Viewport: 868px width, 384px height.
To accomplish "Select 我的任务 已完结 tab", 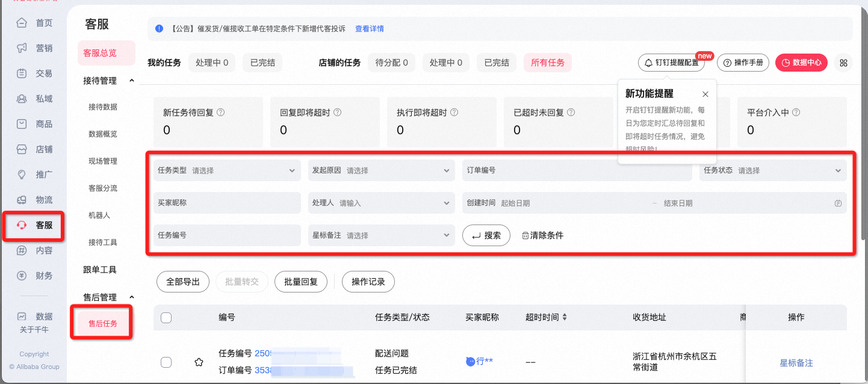I will coord(262,63).
